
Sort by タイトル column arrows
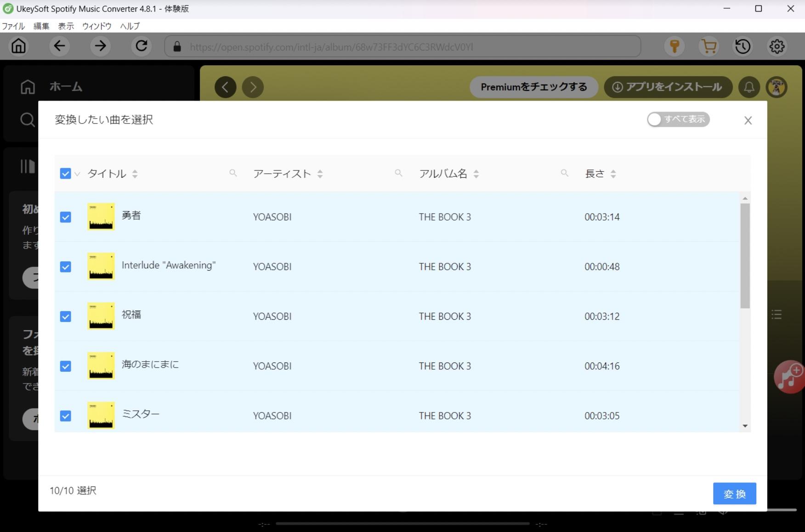pyautogui.click(x=135, y=174)
